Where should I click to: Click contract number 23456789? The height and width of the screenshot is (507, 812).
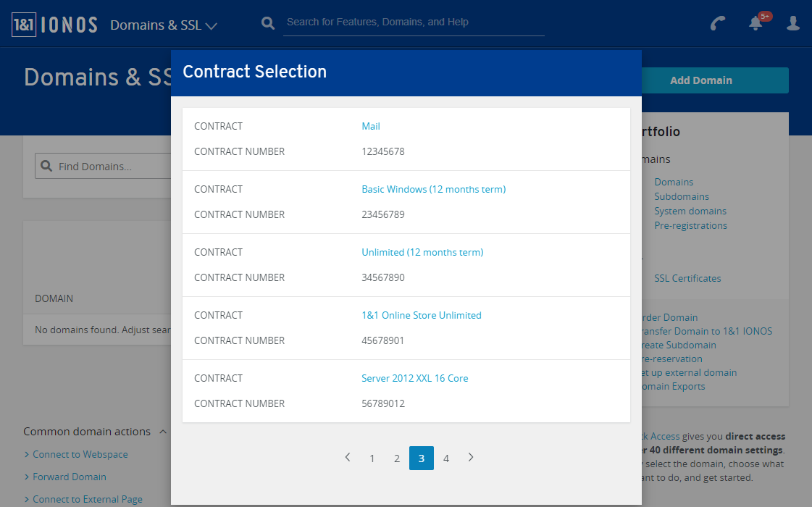coord(382,214)
